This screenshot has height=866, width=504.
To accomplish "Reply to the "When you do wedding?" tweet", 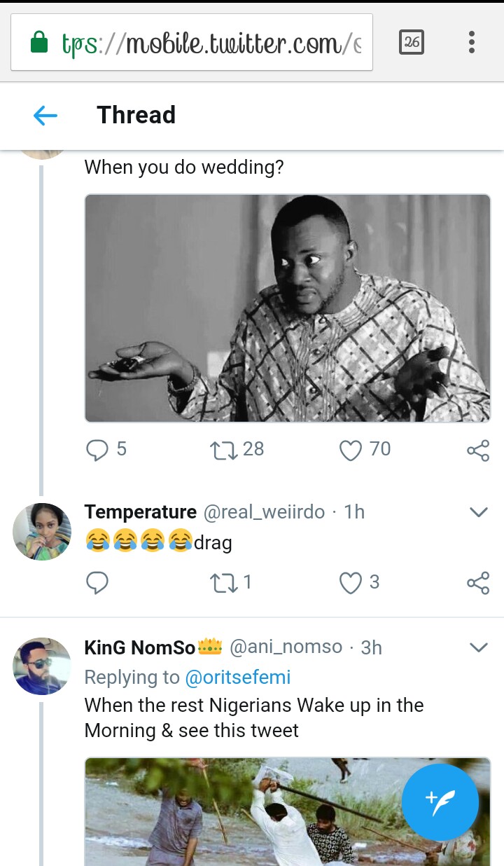I will pyautogui.click(x=97, y=450).
